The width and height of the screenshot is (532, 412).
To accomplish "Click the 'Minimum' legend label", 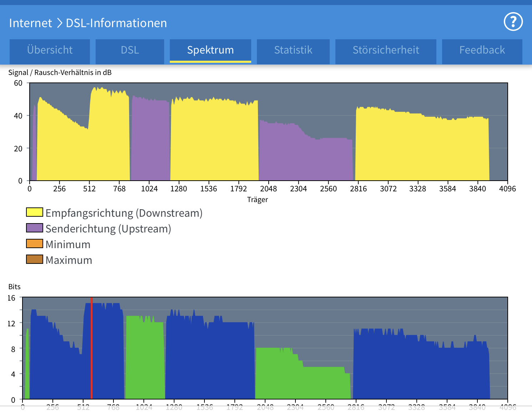I will point(68,245).
